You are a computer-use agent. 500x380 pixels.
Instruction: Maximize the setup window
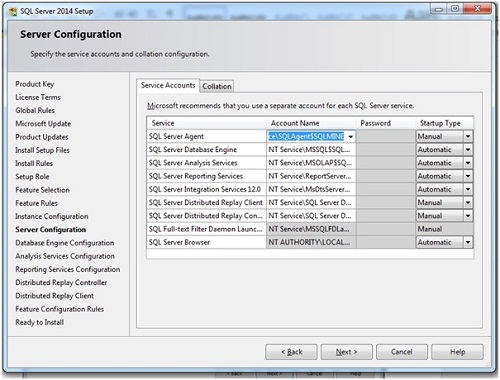[455, 9]
